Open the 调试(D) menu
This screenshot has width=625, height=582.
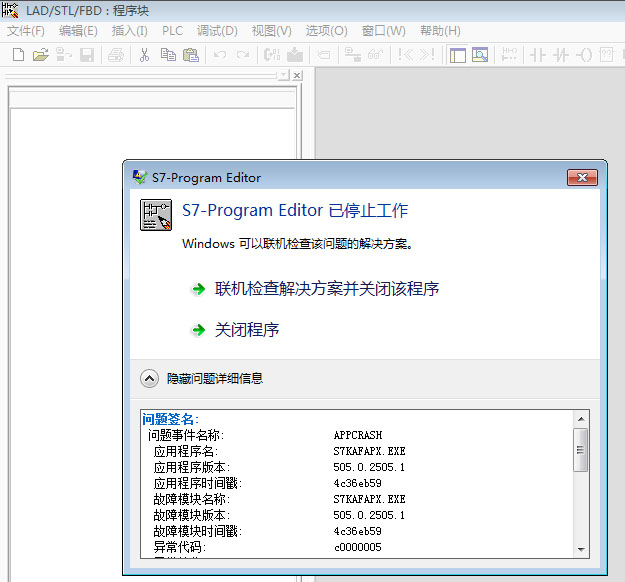point(217,31)
